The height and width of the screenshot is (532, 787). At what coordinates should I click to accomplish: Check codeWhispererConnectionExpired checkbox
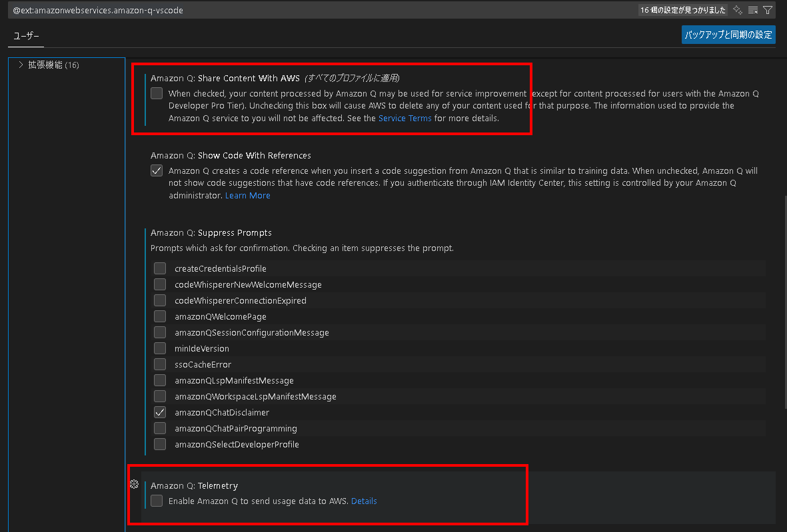tap(160, 300)
